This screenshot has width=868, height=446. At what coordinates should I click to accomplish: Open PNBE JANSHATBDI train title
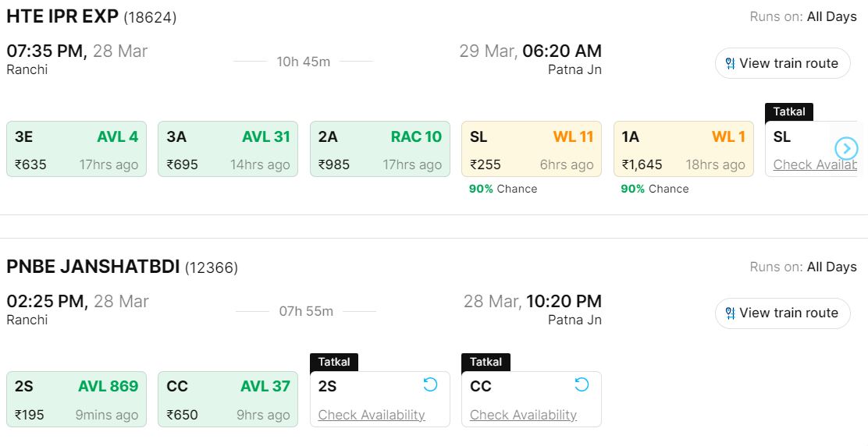tap(94, 267)
